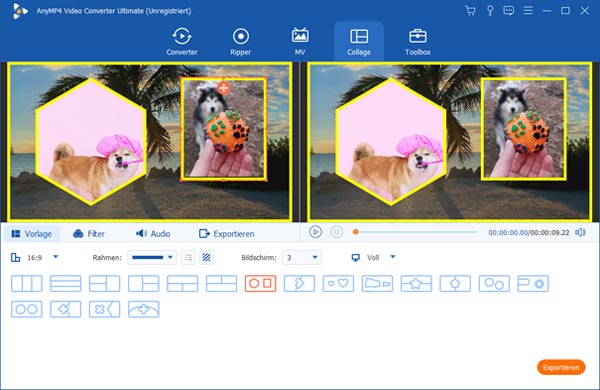Open the Rahmen line style dropdown
This screenshot has width=600, height=390.
coord(152,258)
